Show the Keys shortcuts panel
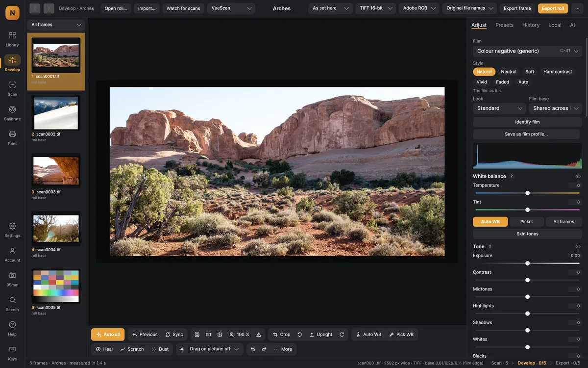The width and height of the screenshot is (588, 368). (x=12, y=353)
